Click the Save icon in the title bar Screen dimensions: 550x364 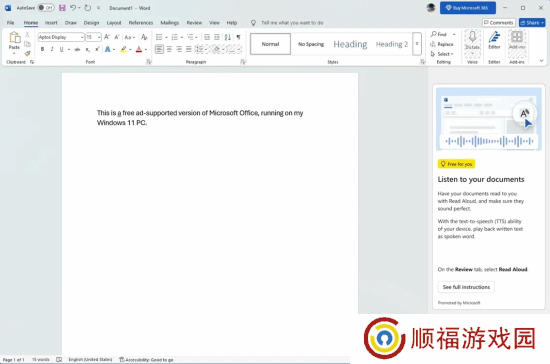62,8
